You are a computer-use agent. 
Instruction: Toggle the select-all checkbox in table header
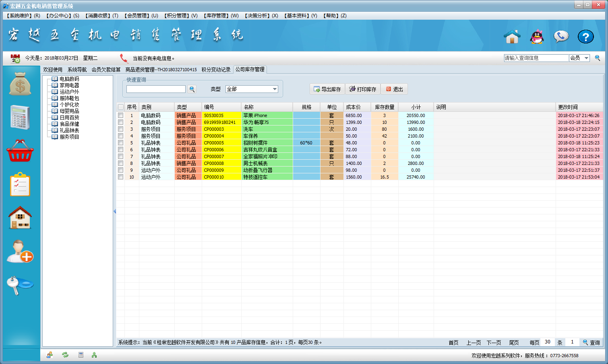click(121, 107)
